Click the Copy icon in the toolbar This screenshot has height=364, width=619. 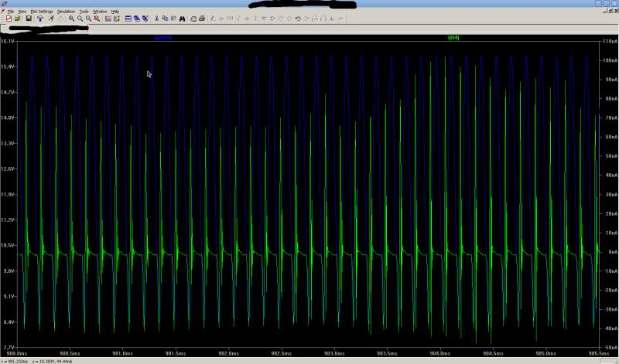(166, 19)
